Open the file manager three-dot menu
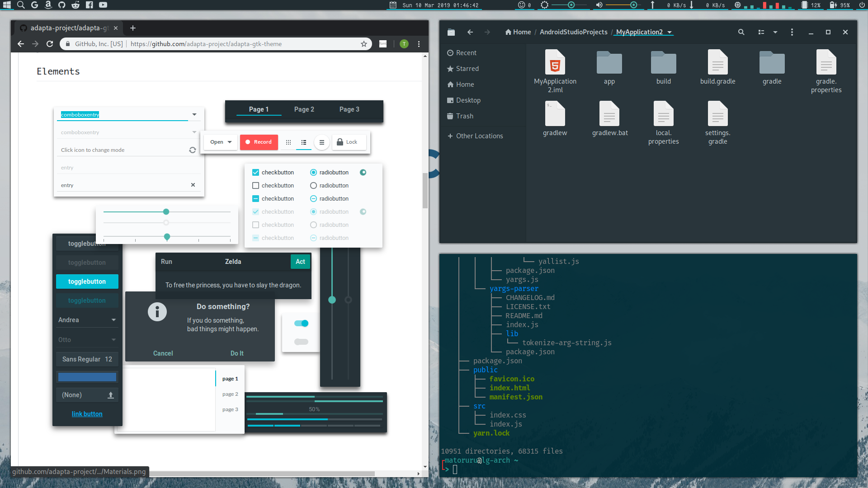The image size is (868, 488). [792, 32]
